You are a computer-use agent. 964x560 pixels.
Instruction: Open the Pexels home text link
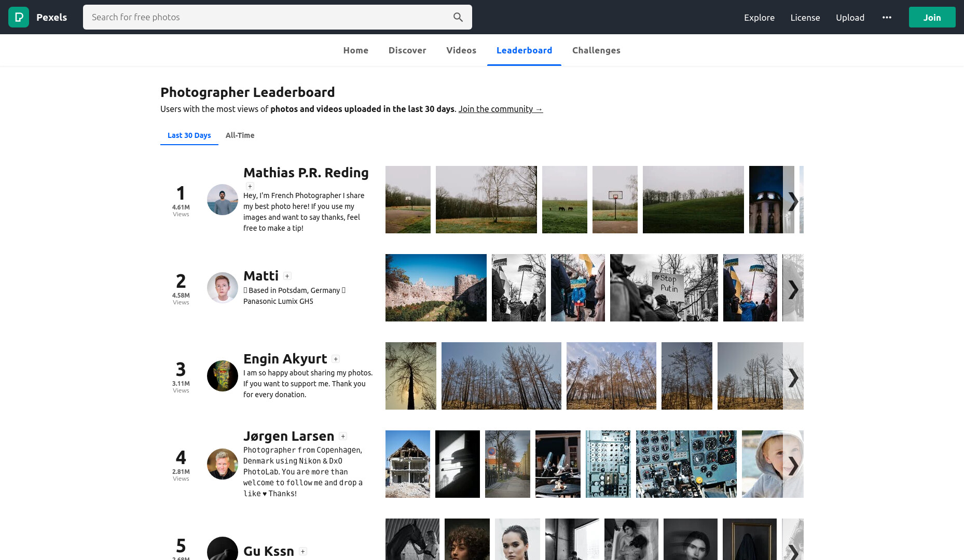51,17
